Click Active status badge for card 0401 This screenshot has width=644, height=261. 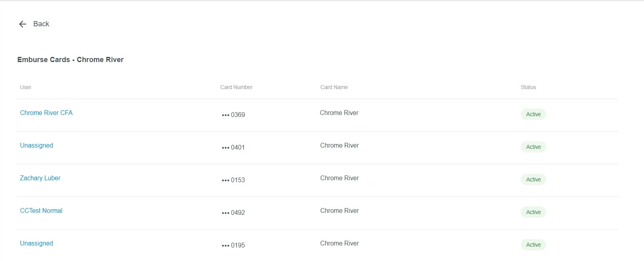tap(533, 147)
